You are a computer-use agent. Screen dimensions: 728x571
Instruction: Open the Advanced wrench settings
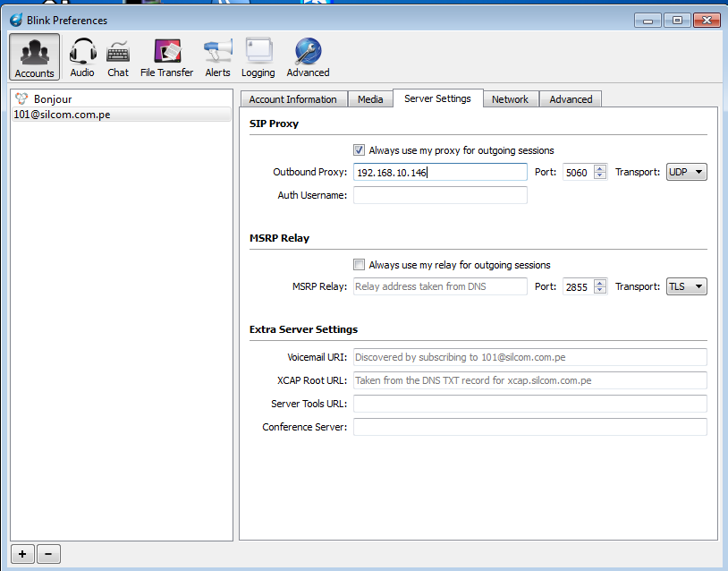click(308, 57)
